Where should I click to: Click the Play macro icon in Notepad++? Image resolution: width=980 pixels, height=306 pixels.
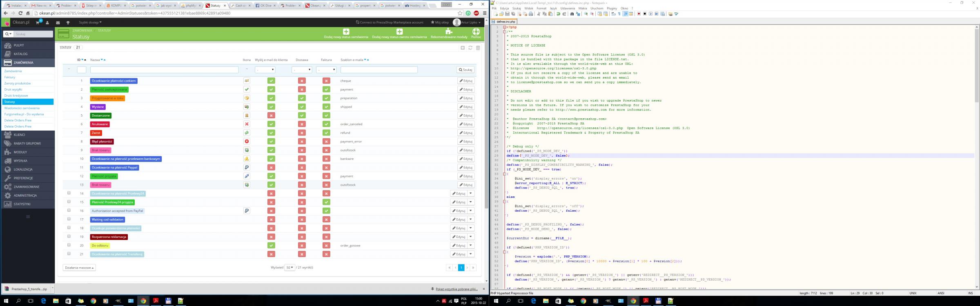pyautogui.click(x=650, y=14)
